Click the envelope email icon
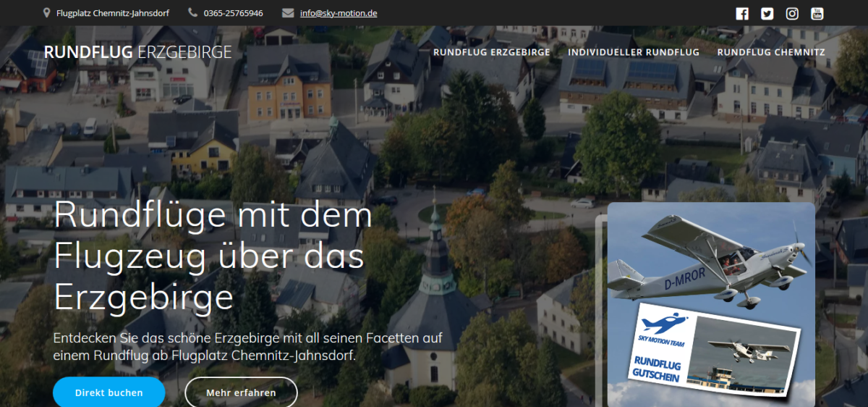Image resolution: width=868 pixels, height=407 pixels. point(288,13)
